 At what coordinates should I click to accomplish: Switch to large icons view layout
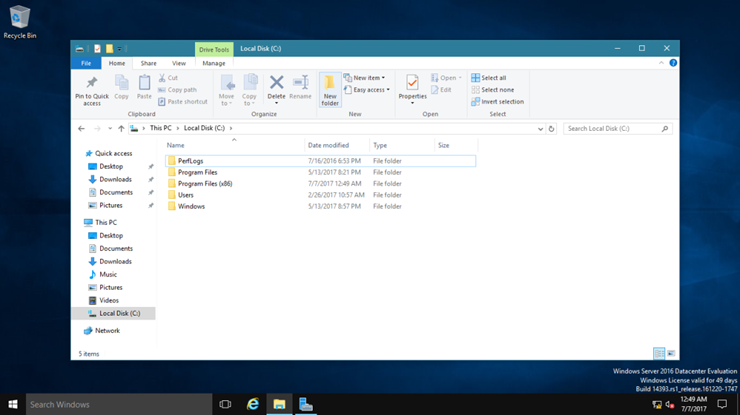(671, 354)
